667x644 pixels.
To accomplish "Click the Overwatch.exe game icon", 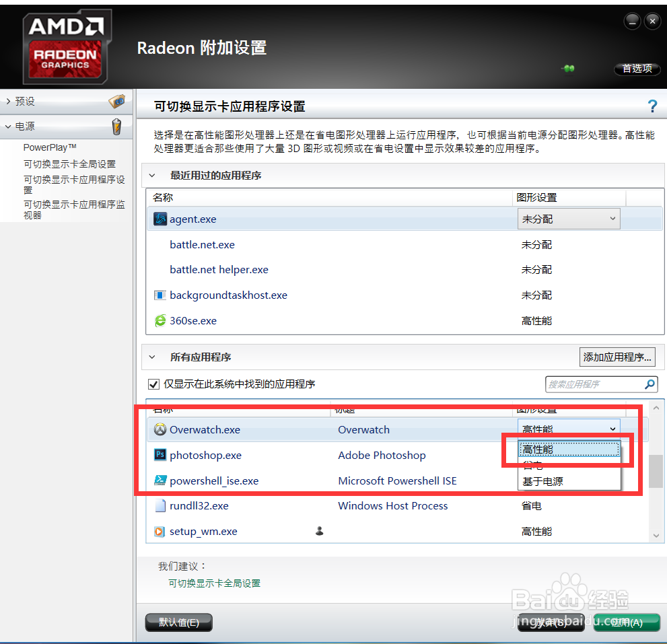I will coord(160,429).
